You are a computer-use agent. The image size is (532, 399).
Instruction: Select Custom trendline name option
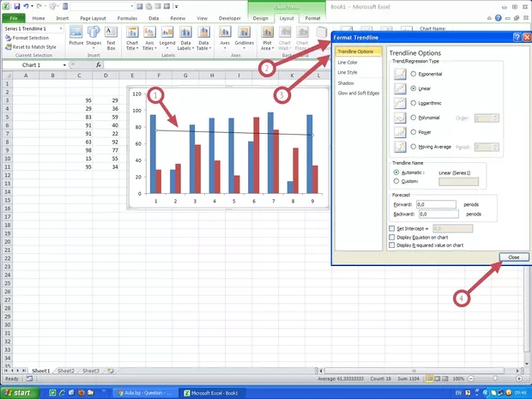point(396,181)
